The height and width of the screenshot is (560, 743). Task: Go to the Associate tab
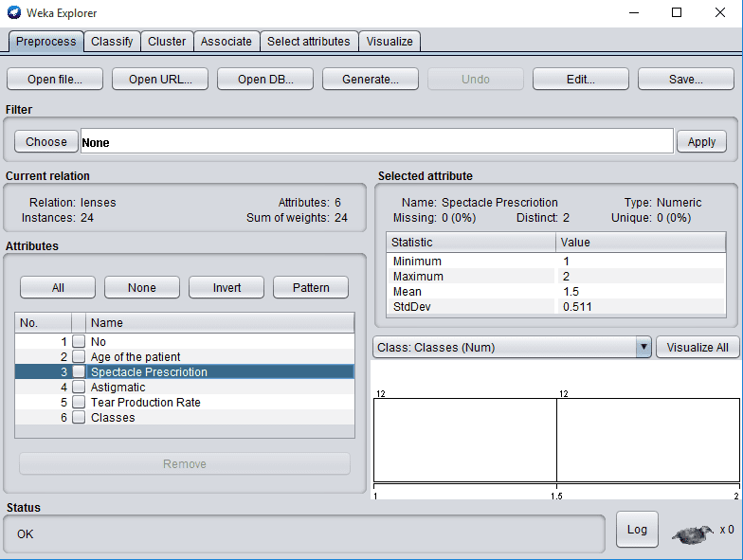click(x=226, y=42)
